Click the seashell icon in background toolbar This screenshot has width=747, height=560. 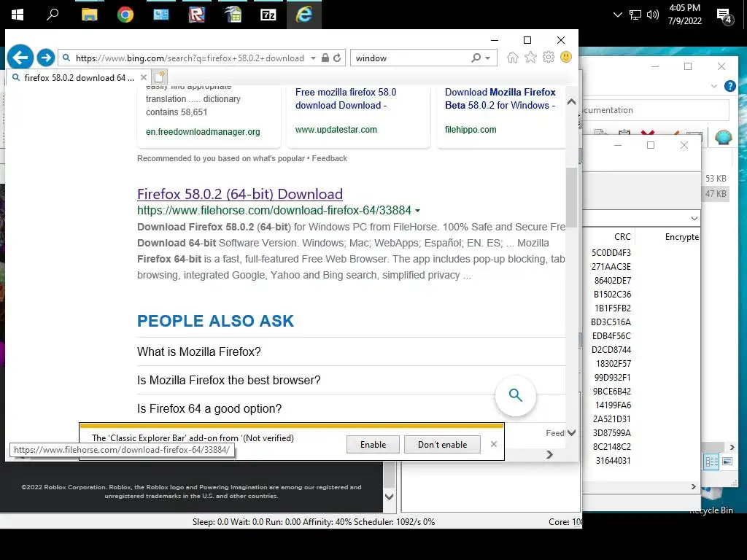[723, 137]
